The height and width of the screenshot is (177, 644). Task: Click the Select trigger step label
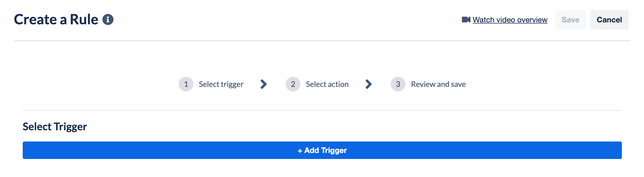pos(221,84)
